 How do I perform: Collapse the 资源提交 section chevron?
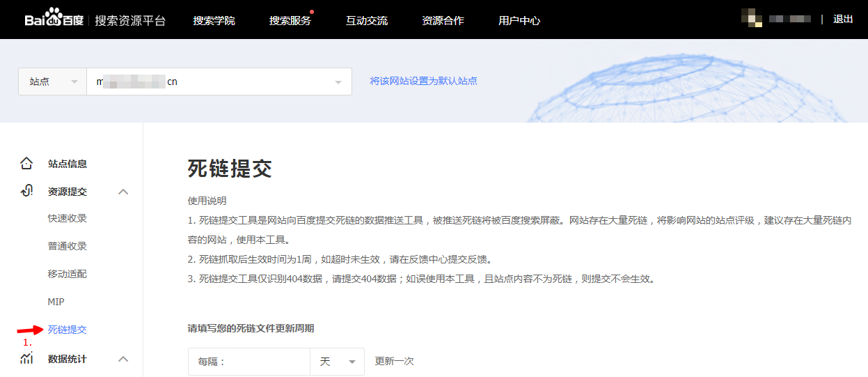tap(123, 192)
